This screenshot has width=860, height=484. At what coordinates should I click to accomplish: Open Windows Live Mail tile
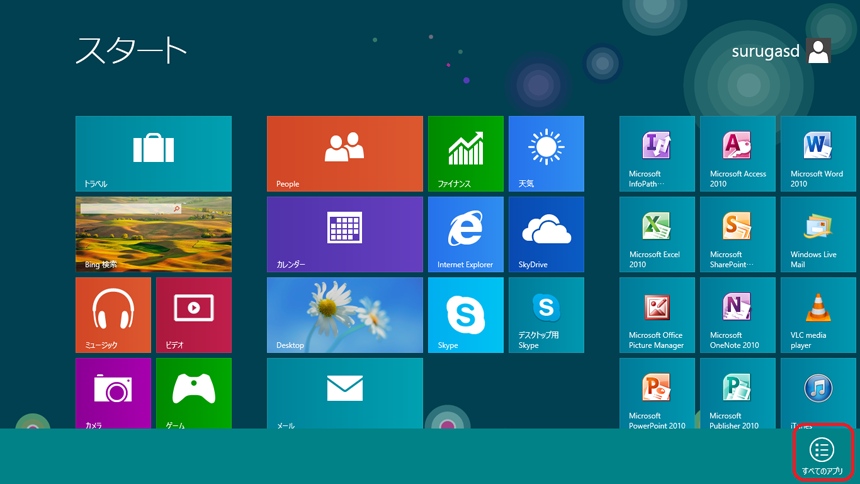[x=818, y=234]
